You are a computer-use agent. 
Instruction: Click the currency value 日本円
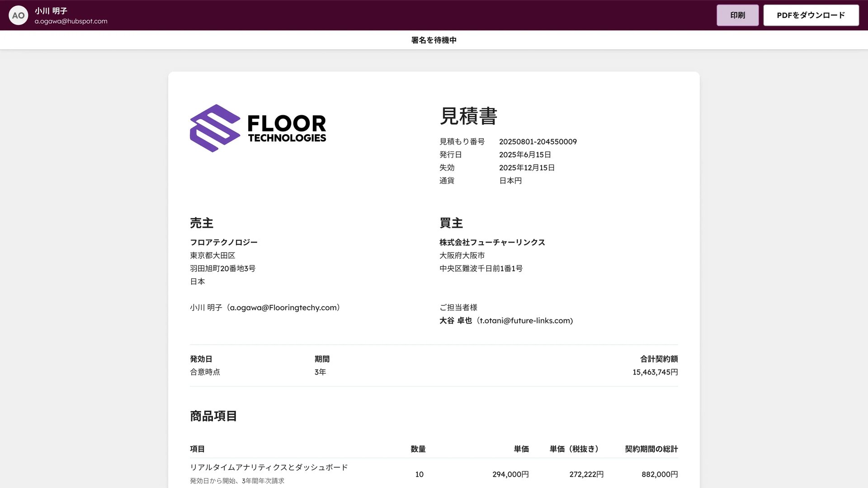[x=510, y=180]
